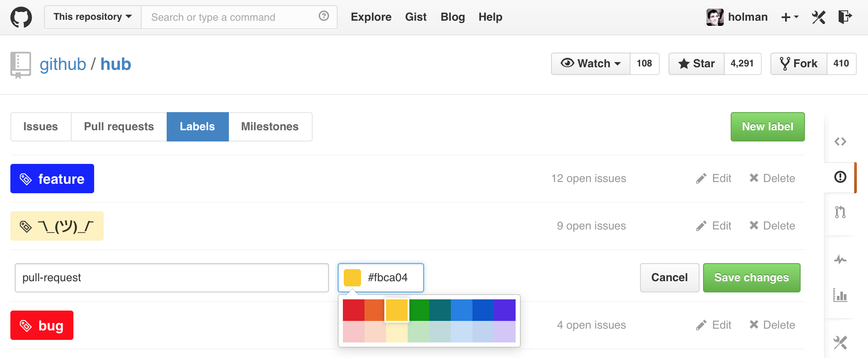This screenshot has width=868, height=358.
Task: Click the #fbca04 color hex field
Action: tap(381, 278)
